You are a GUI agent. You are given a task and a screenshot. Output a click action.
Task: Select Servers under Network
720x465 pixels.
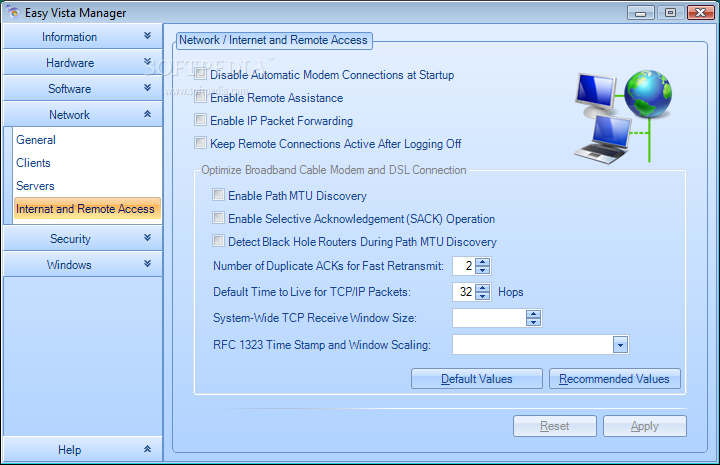coord(35,186)
